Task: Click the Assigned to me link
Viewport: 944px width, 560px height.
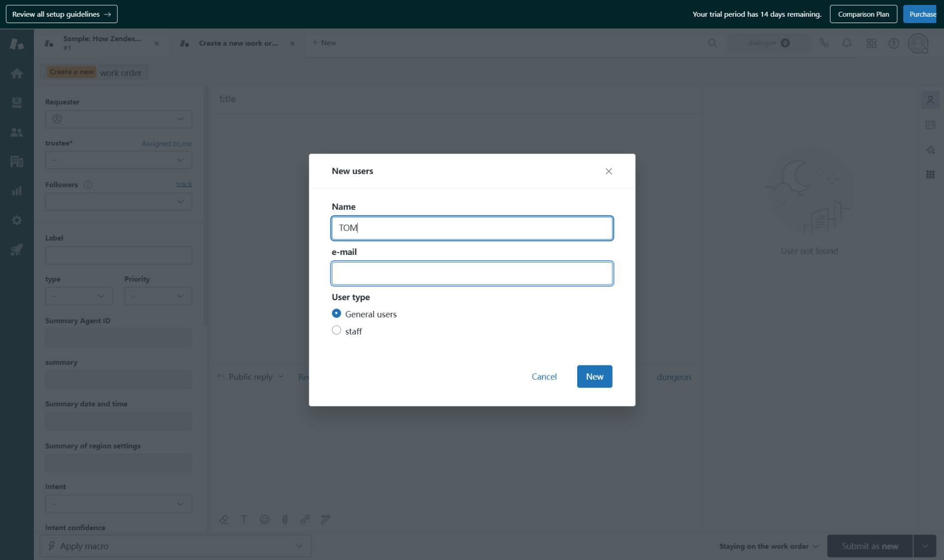Action: tap(167, 143)
